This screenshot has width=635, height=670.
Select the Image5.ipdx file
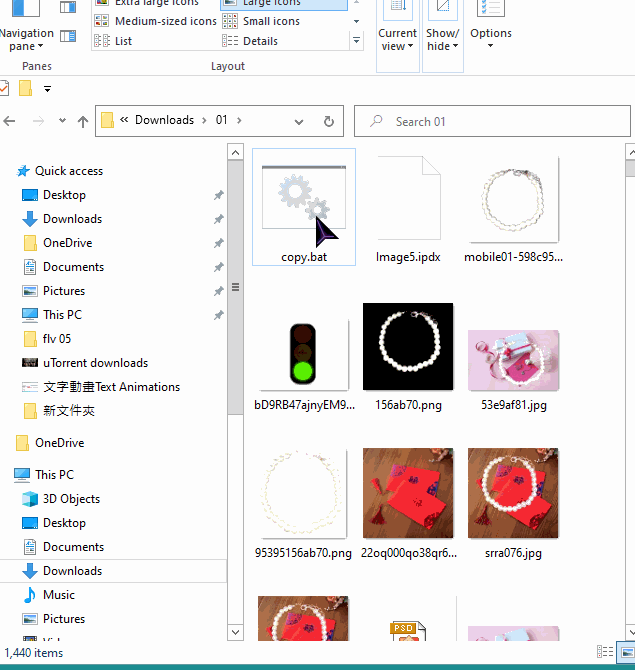[x=408, y=209]
